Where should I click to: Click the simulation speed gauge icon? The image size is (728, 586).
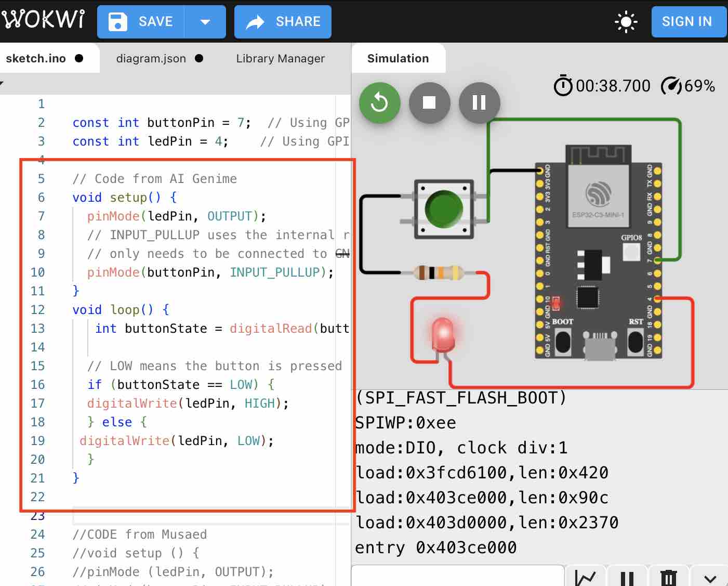671,86
